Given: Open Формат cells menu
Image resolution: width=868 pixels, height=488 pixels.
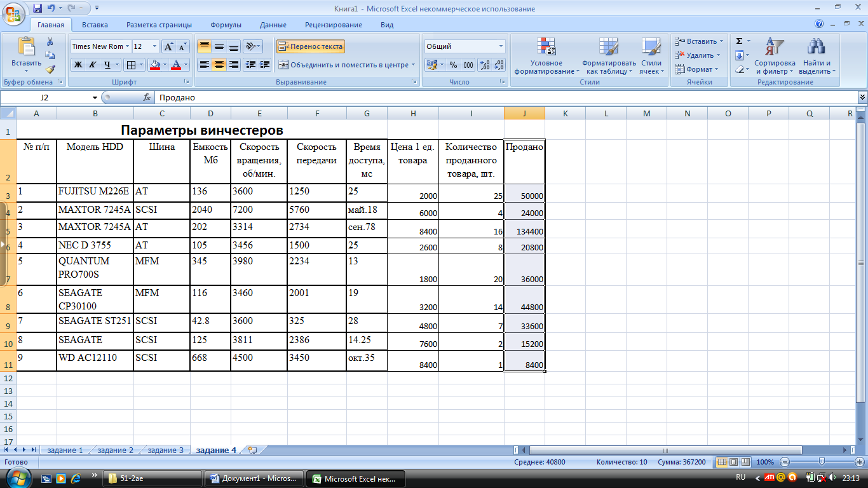Looking at the screenshot, I should tap(696, 69).
